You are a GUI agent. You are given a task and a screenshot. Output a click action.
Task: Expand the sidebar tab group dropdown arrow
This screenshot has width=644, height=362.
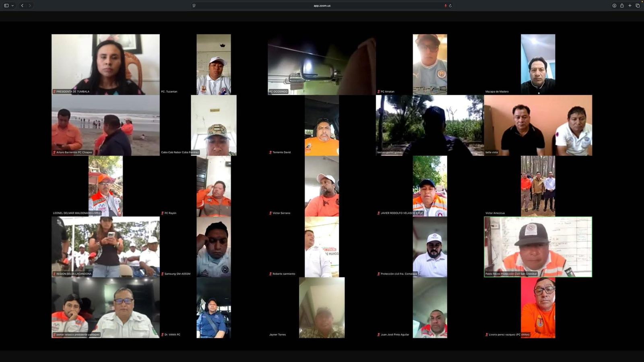click(12, 6)
